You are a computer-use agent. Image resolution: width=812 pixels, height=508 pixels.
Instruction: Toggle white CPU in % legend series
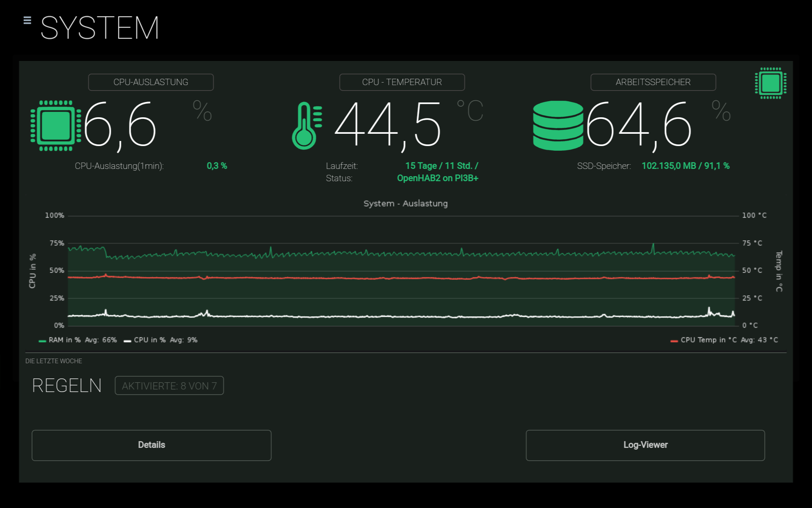tap(149, 340)
